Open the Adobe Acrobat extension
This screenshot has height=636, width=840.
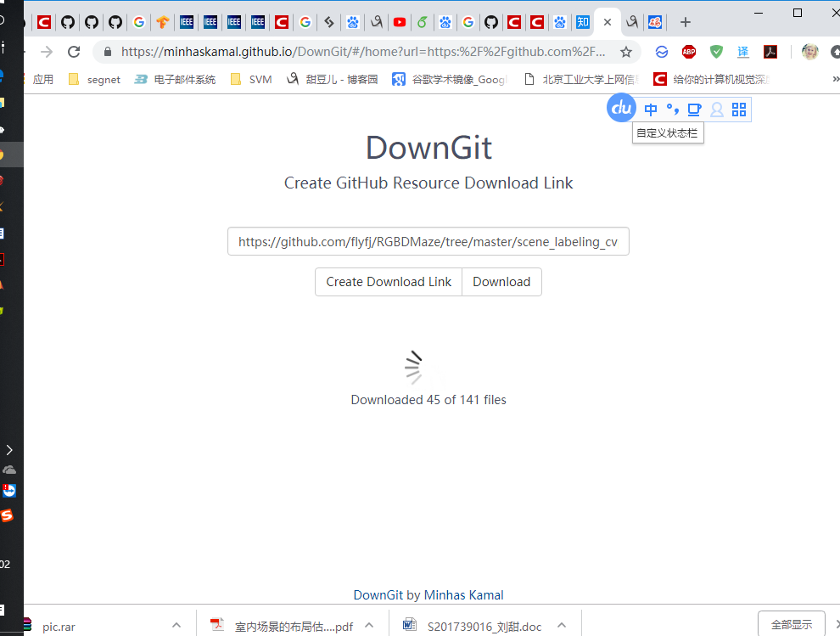point(770,52)
